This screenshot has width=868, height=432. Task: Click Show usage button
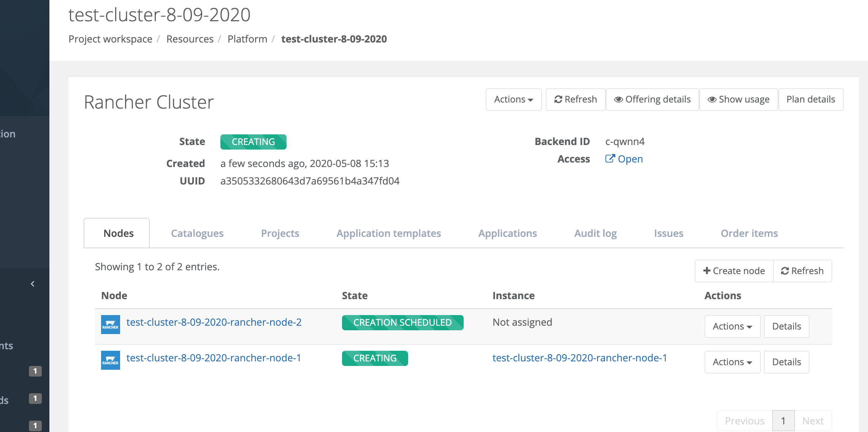(738, 99)
